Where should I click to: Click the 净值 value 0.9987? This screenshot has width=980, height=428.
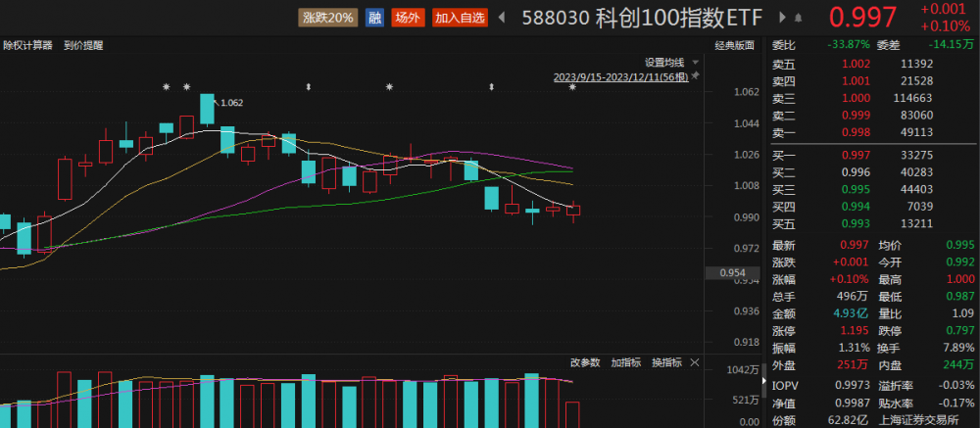[x=854, y=404]
